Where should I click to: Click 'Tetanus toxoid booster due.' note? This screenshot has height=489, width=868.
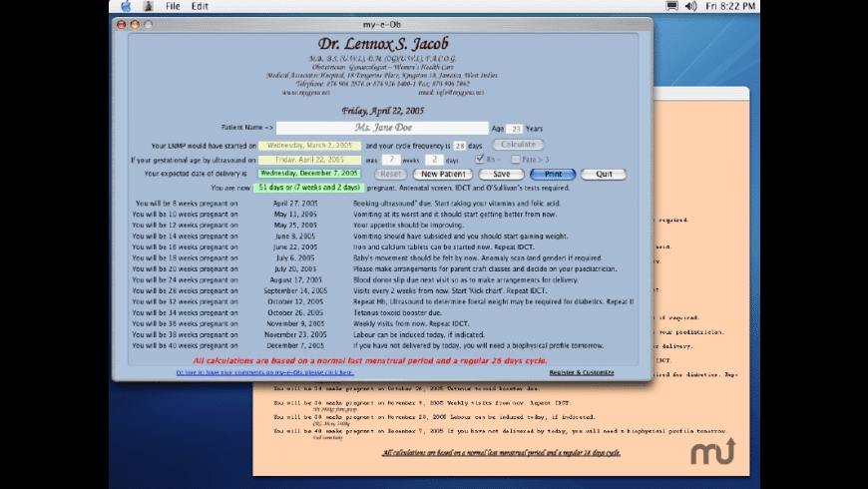397,313
